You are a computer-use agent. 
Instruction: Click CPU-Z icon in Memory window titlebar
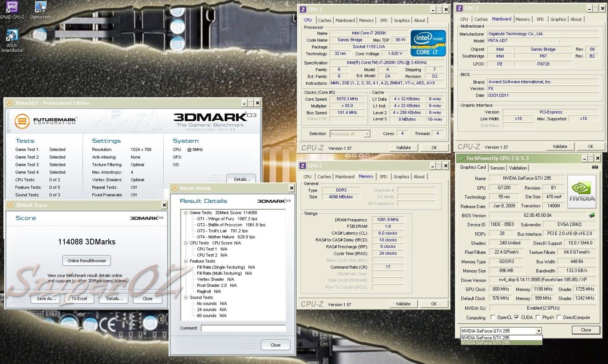303,166
